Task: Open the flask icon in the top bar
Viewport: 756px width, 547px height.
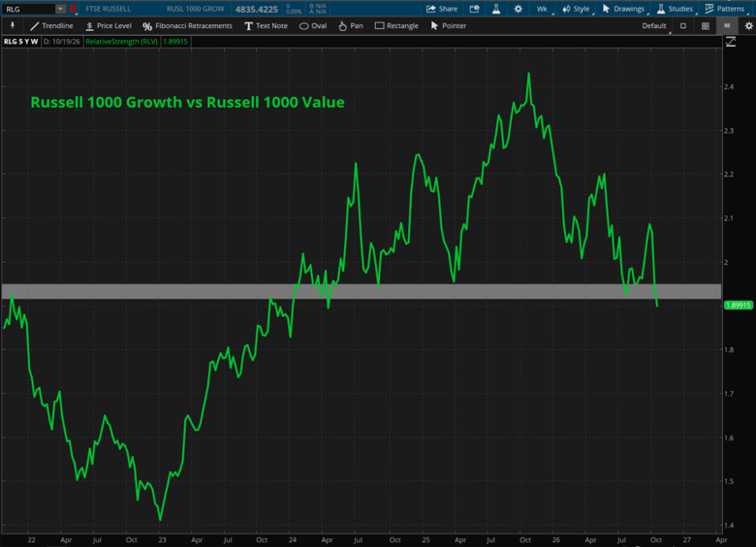Action: click(x=495, y=9)
